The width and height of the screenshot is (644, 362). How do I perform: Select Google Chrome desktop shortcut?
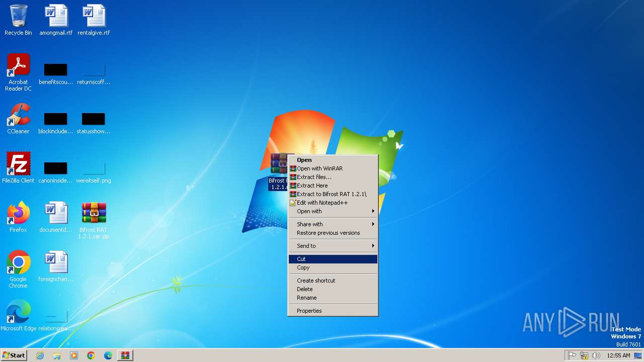pyautogui.click(x=18, y=269)
